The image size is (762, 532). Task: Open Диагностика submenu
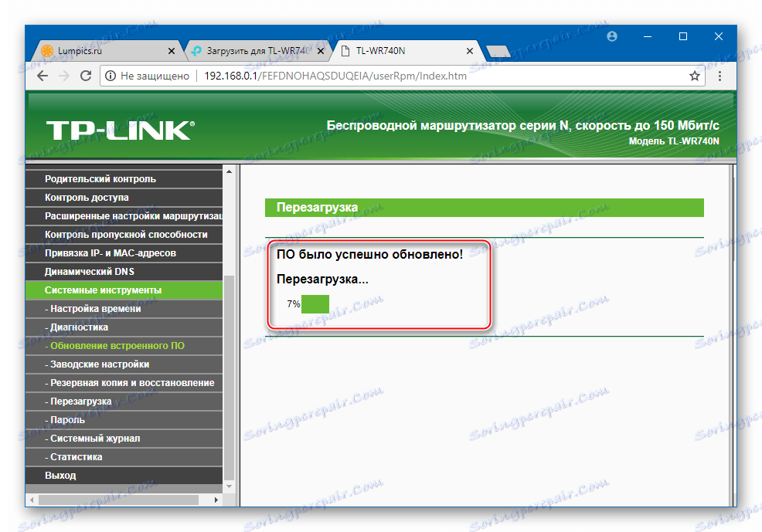click(124, 327)
